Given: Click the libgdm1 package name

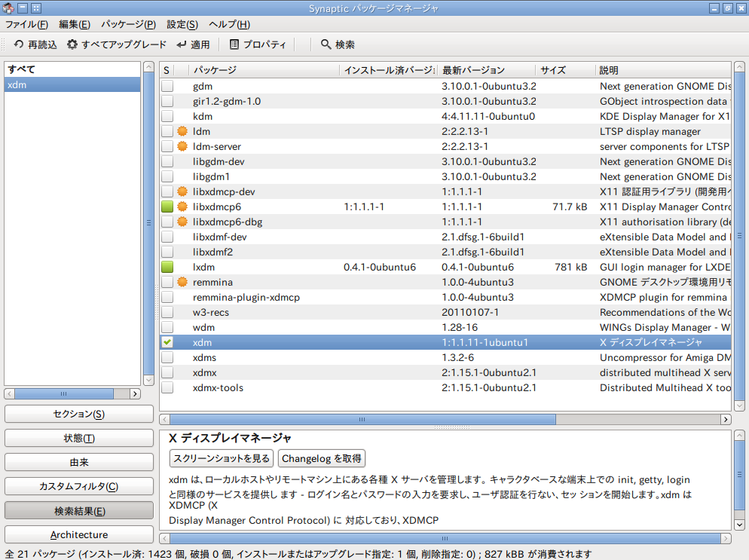Looking at the screenshot, I should (211, 177).
